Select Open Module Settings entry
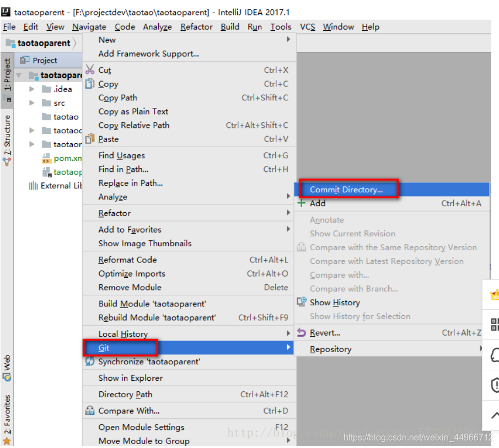499x448 pixels. coord(189,427)
